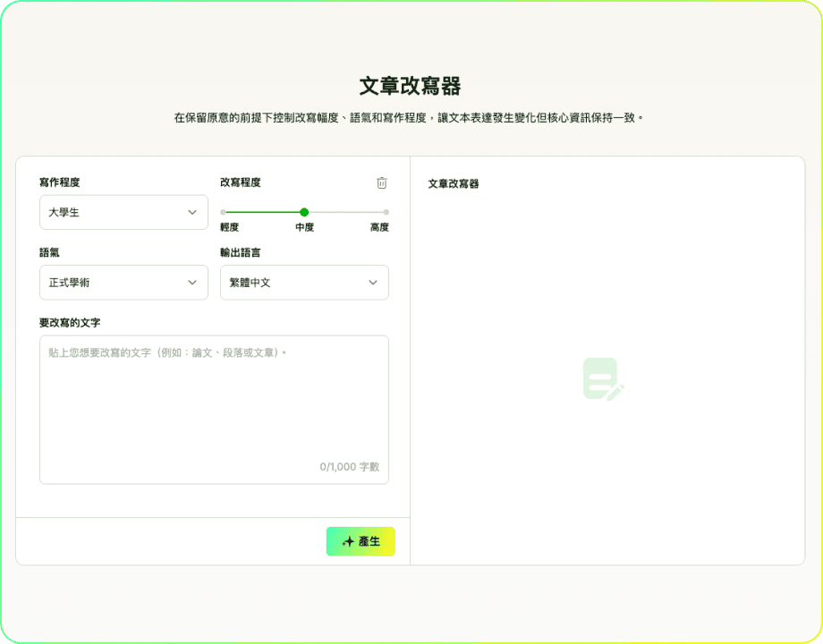823x644 pixels.
Task: Click the 高度 label under the slider
Action: coord(379,227)
